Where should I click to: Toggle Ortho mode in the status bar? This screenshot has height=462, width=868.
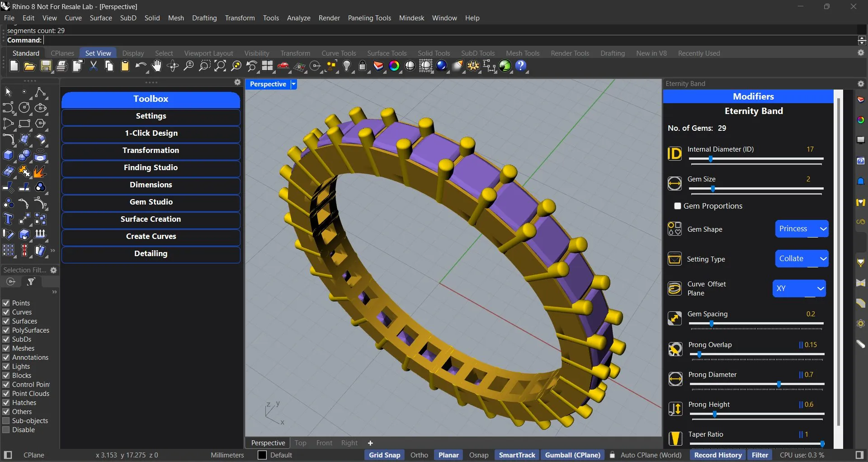[x=419, y=455]
